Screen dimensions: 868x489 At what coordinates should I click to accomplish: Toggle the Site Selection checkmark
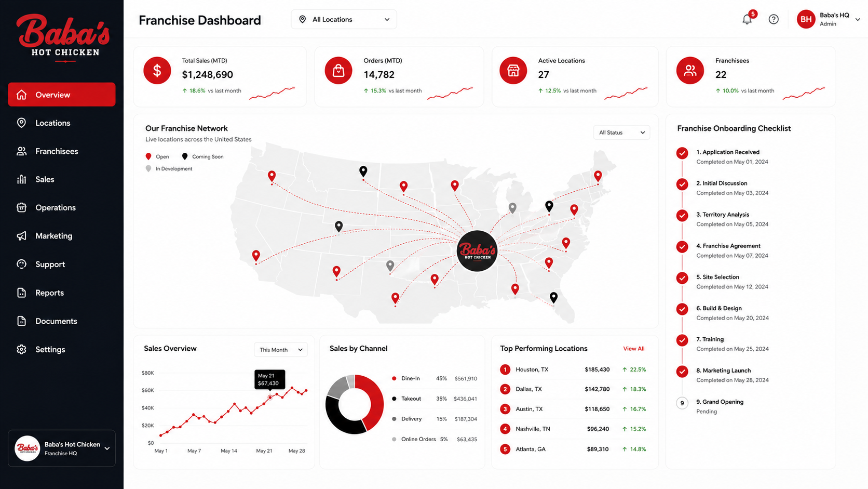pyautogui.click(x=682, y=278)
